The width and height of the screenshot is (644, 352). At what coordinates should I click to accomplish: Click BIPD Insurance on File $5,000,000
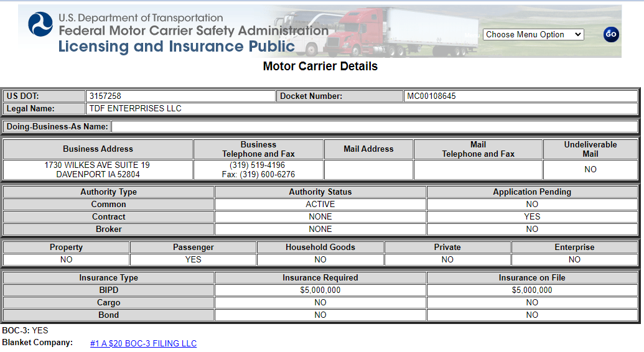coord(532,290)
